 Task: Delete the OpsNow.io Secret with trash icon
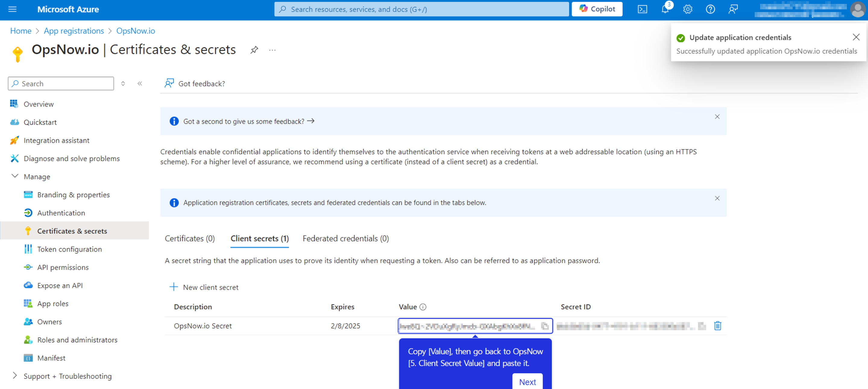[717, 326]
